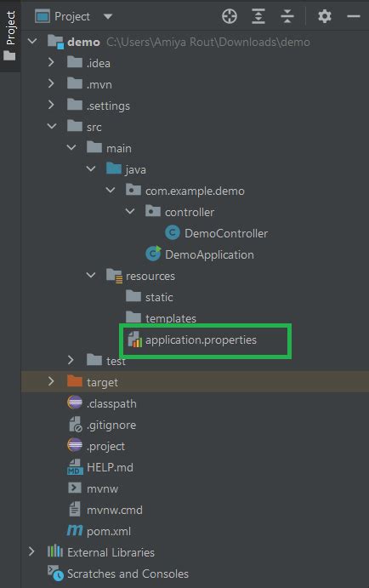Expand the .settings folder
Image resolution: width=369 pixels, height=588 pixels.
click(x=51, y=105)
